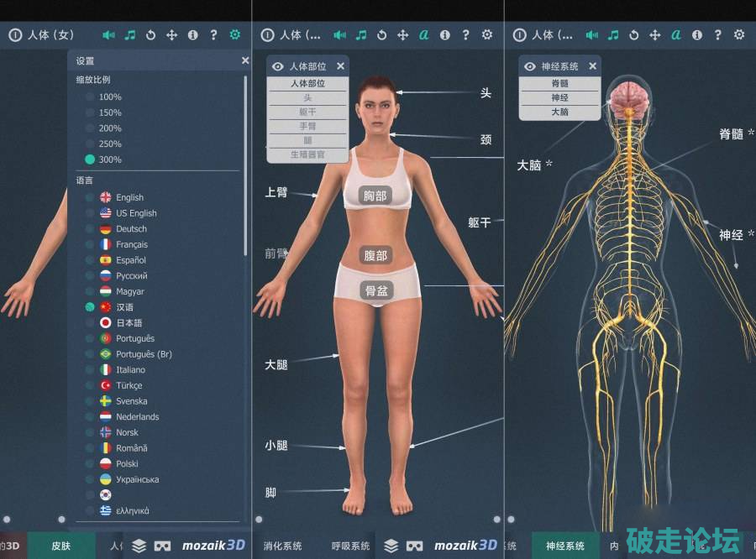Open the 呼吸系统 tab
Screen dimensions: 756x559
[350, 546]
